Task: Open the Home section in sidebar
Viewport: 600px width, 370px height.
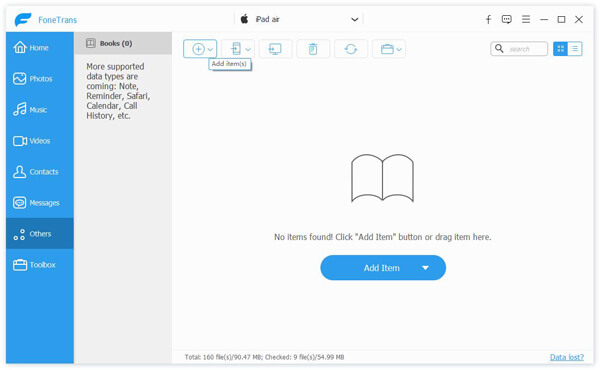Action: point(39,47)
